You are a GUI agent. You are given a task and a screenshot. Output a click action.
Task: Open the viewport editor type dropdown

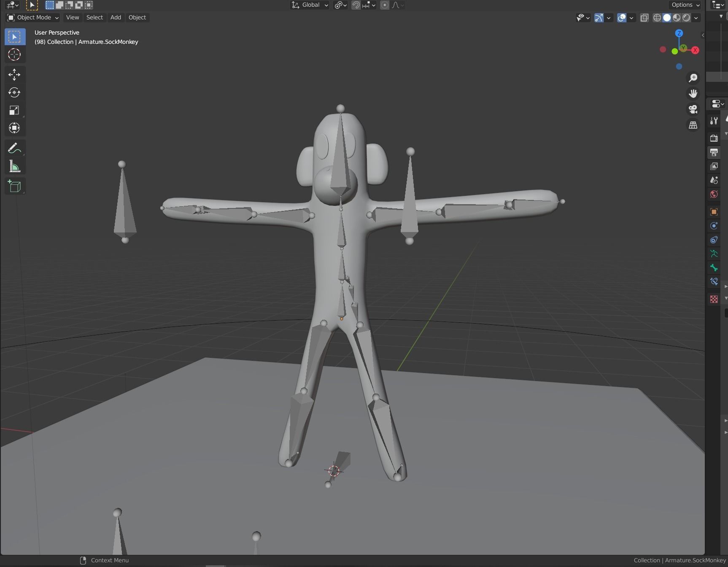(x=13, y=5)
